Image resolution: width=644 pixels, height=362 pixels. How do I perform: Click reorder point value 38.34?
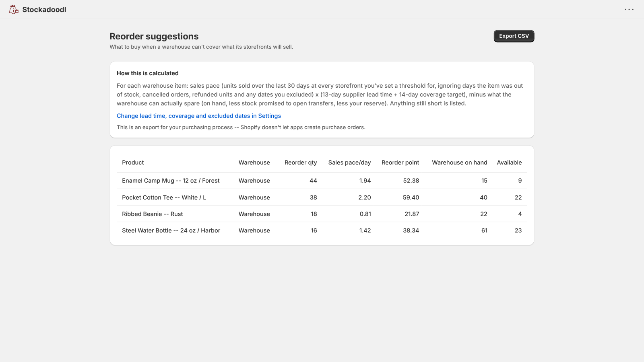pos(411,230)
